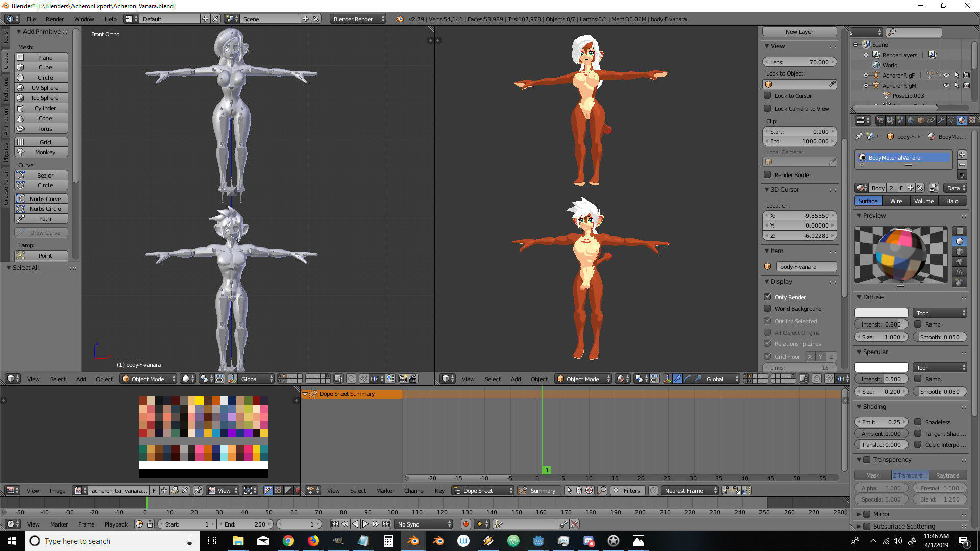Enable Lock to Cursor checkbox

click(x=767, y=95)
